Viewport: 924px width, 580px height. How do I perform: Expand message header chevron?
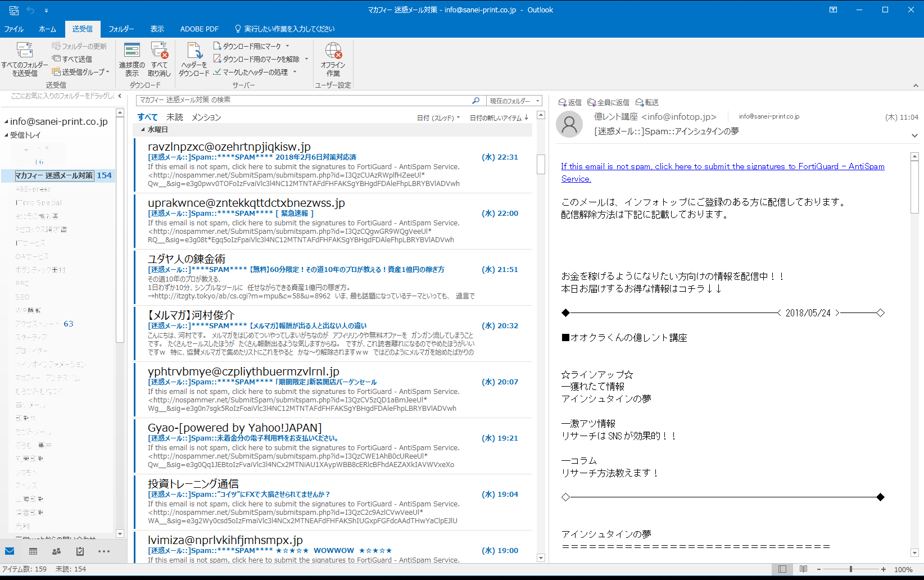(914, 135)
